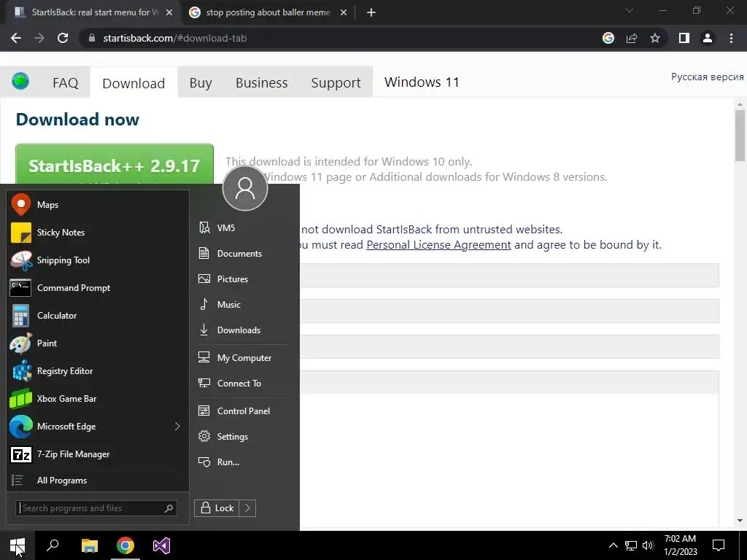Viewport: 747px width, 560px height.
Task: Switch to Chrome on taskbar
Action: [125, 545]
